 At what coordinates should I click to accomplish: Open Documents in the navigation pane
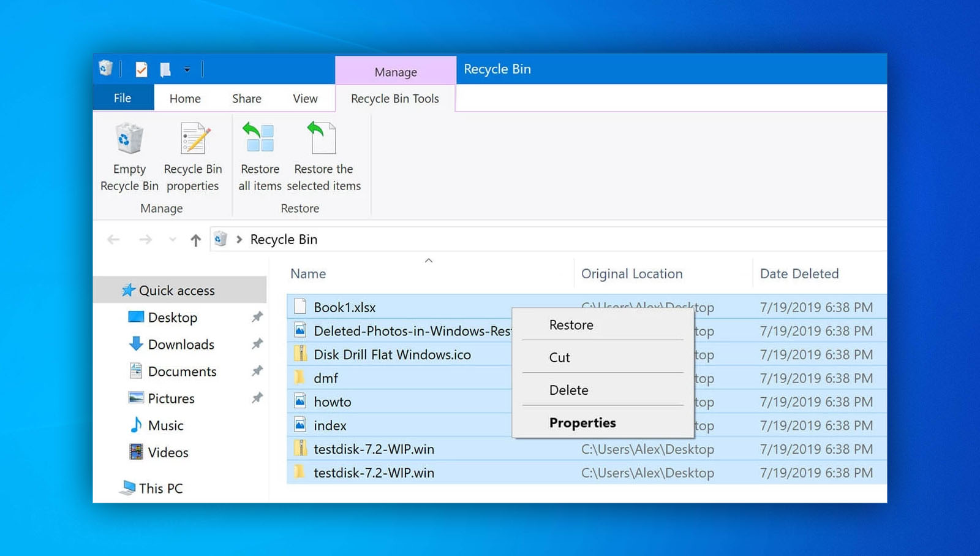(182, 371)
